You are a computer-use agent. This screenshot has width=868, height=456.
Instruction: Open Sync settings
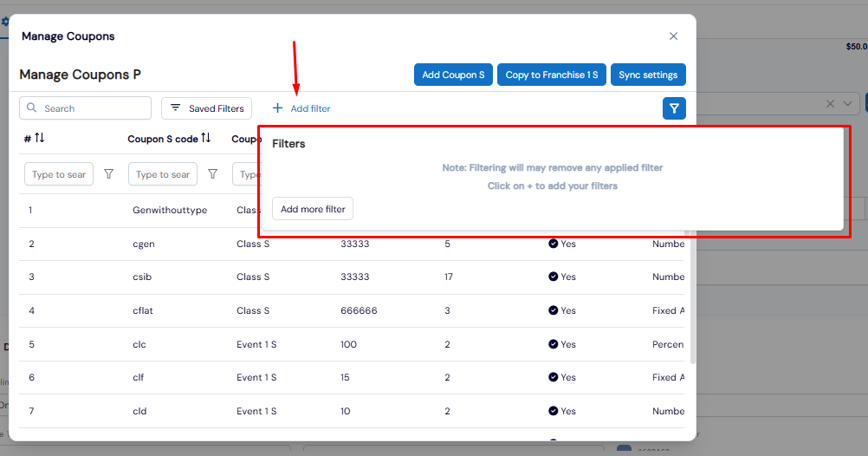[648, 75]
